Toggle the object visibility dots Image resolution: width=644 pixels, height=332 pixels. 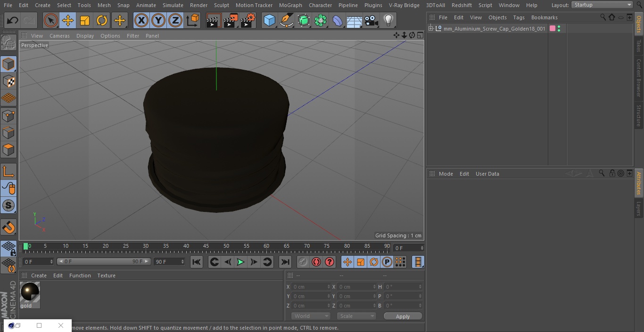tap(559, 29)
